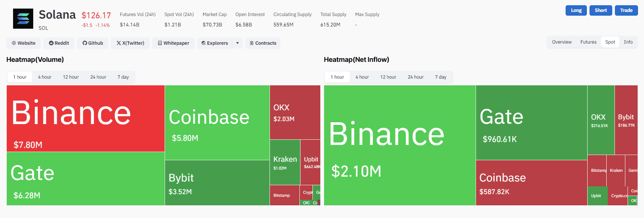Open the Reddit community link

coord(59,43)
